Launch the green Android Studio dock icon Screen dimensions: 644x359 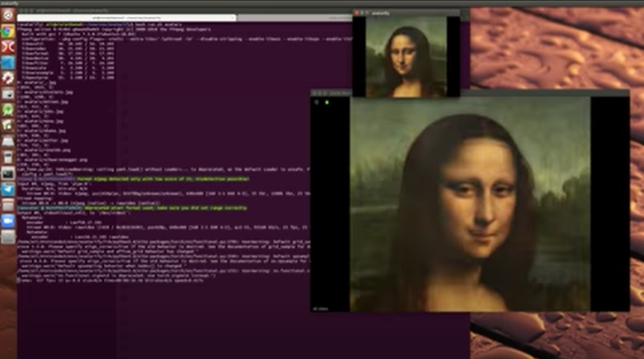point(8,110)
